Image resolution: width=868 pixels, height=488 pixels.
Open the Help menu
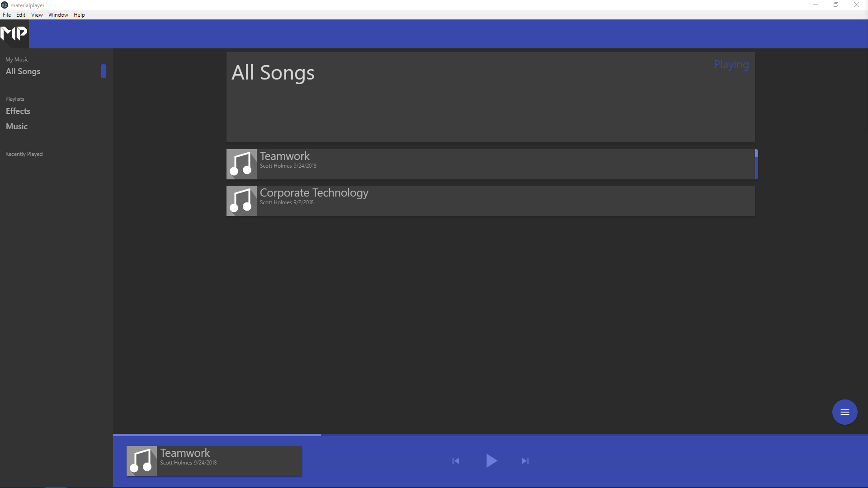79,15
